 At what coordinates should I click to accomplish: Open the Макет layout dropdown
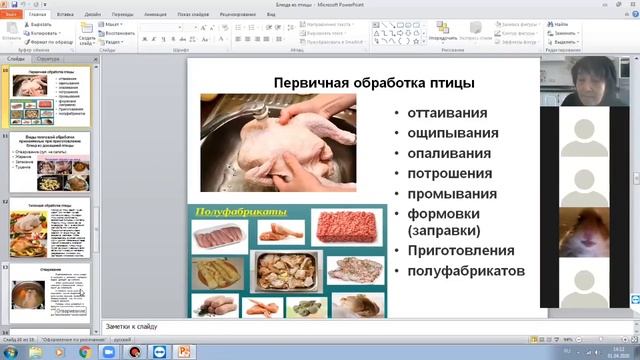[110, 24]
